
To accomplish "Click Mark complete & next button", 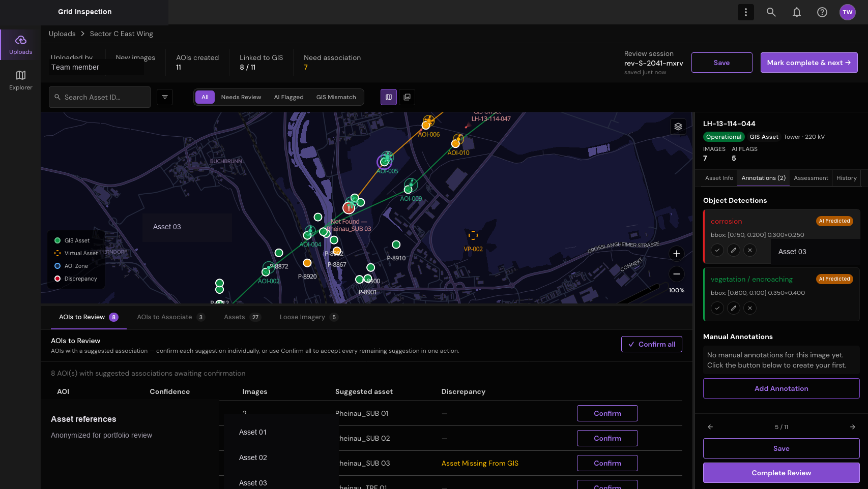I will pyautogui.click(x=809, y=63).
